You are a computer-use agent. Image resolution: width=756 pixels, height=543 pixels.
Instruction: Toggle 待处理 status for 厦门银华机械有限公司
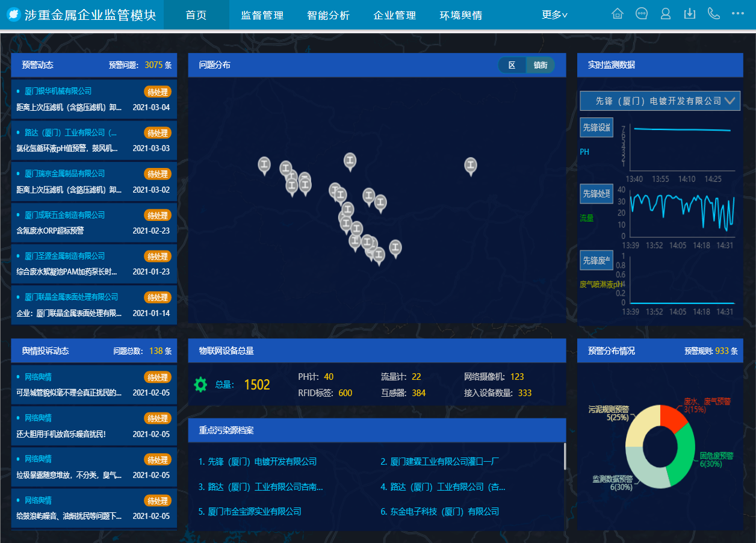[158, 92]
